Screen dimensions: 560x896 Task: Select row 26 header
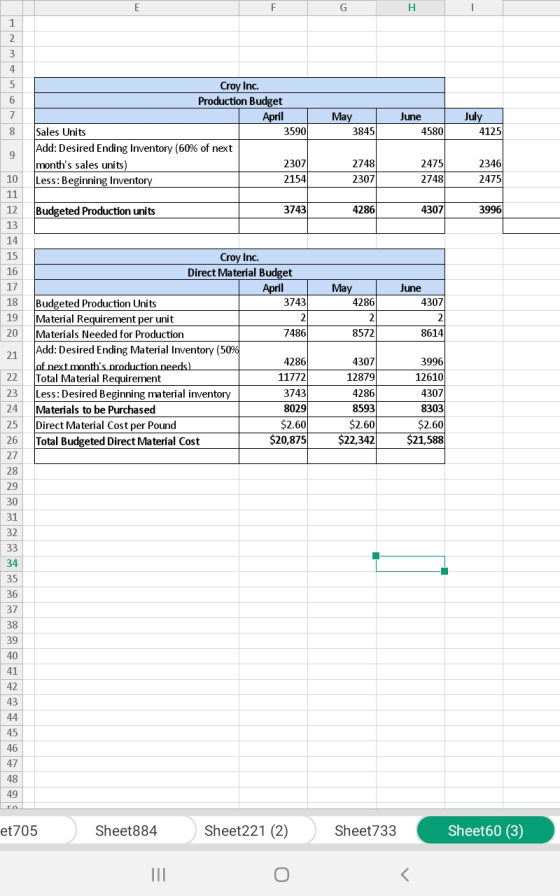[12, 440]
